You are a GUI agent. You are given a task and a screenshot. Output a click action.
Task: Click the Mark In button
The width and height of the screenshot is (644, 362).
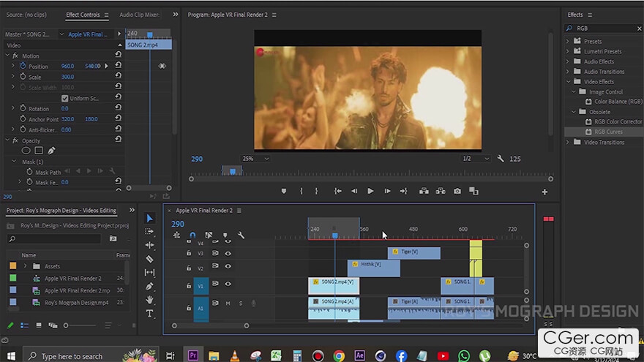pyautogui.click(x=301, y=192)
